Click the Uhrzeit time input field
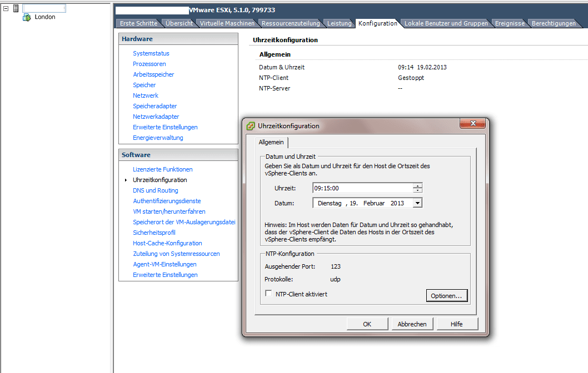 pyautogui.click(x=362, y=188)
